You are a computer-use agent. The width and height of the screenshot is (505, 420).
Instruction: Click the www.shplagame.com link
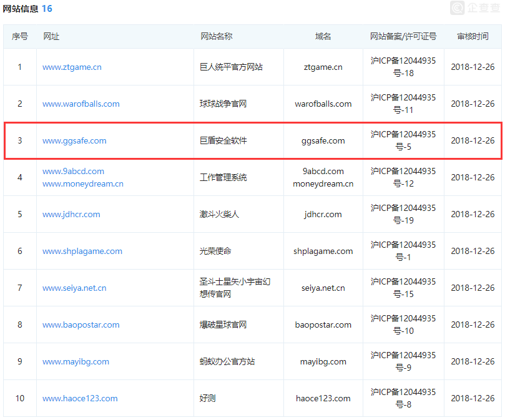point(82,251)
